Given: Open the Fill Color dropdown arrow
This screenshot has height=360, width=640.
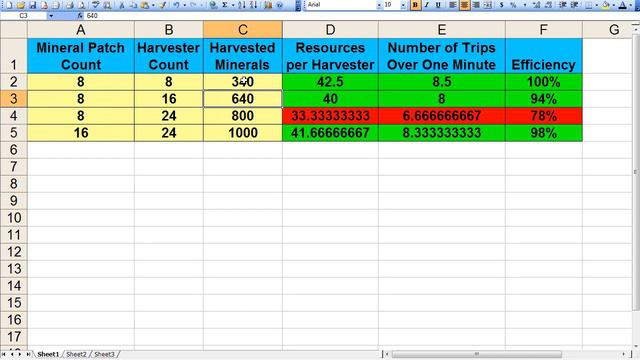Looking at the screenshot, I should tap(614, 5).
